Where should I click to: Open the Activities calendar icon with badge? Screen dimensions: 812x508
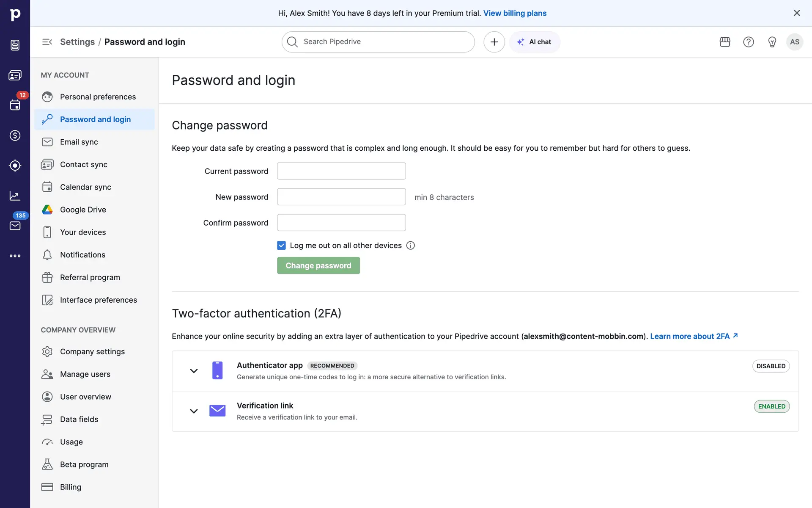point(15,105)
